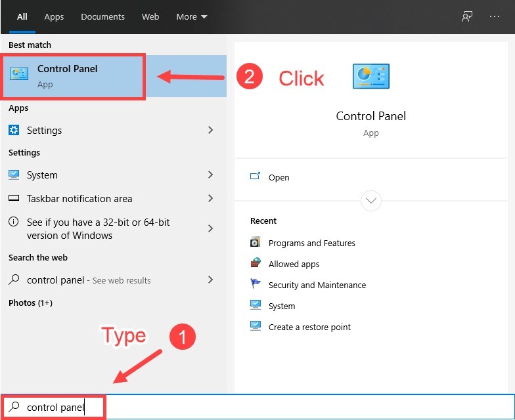
Task: Click the large Control Panel icon in the preview pane
Action: (x=370, y=76)
